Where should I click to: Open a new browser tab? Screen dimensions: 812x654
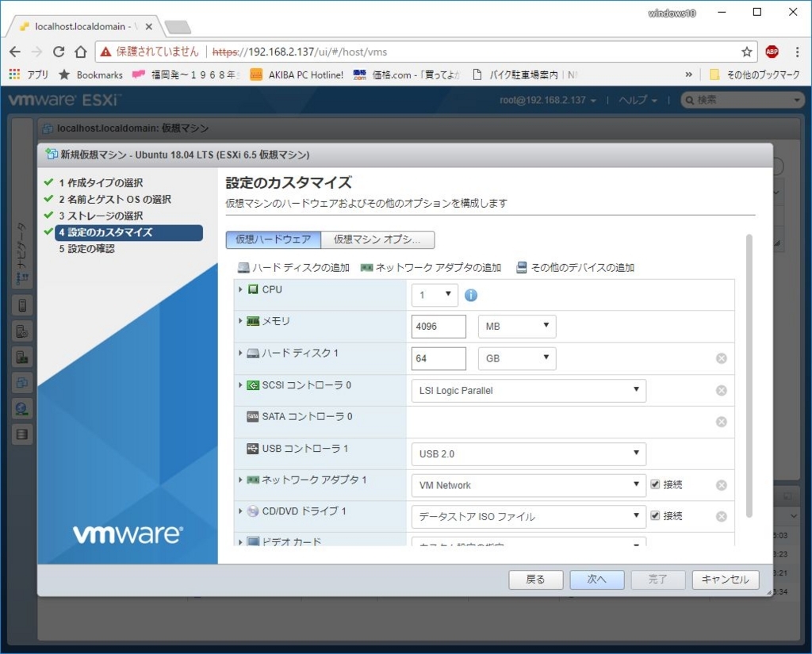click(178, 26)
